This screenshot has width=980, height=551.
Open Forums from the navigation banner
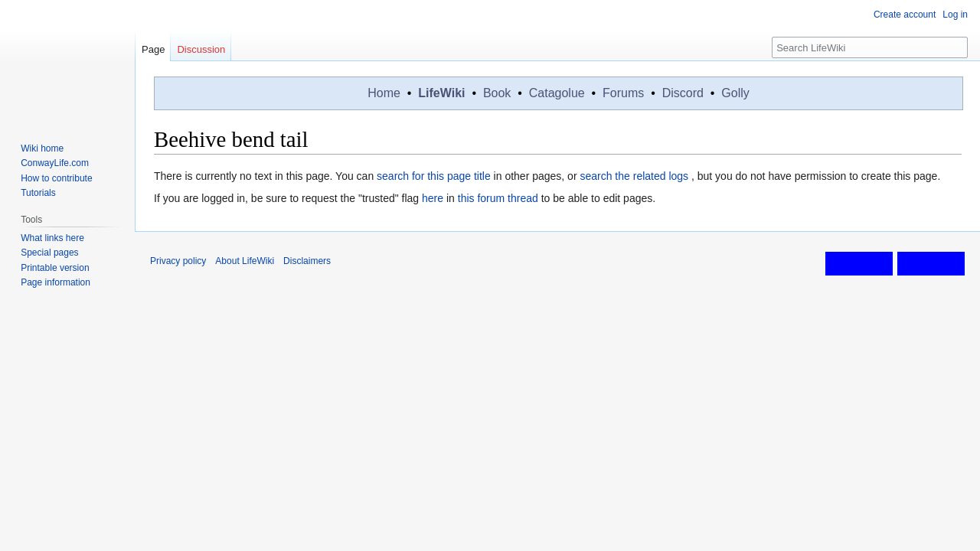click(622, 93)
